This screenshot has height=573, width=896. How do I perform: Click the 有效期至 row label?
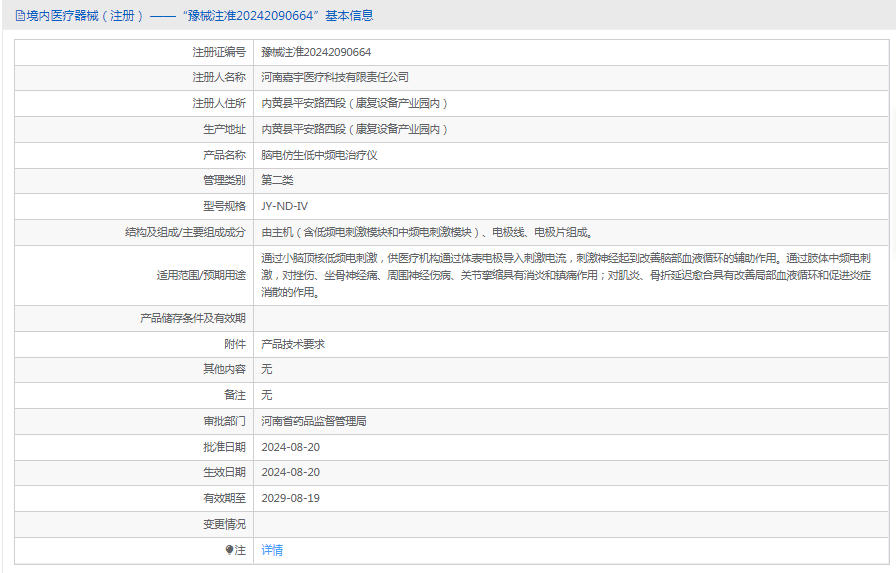point(224,498)
